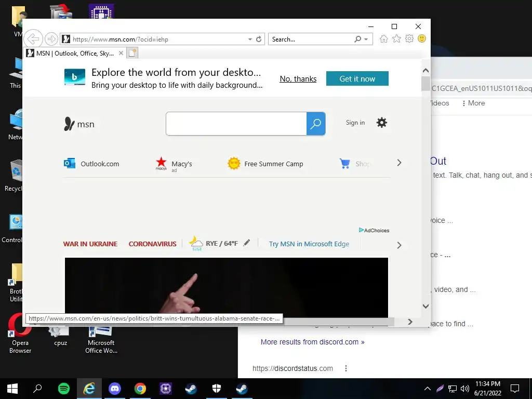Expand the search provider dropdown arrow
This screenshot has height=399, width=532.
pyautogui.click(x=366, y=39)
